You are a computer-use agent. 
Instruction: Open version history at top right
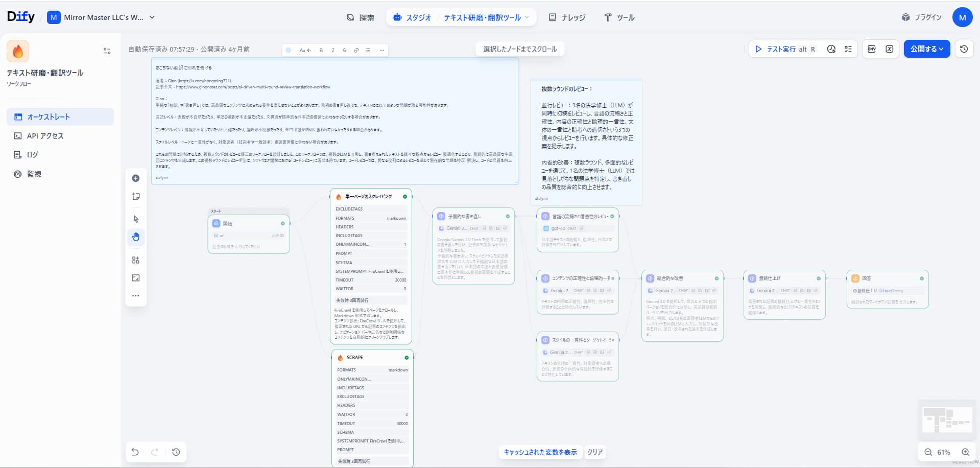pos(964,49)
